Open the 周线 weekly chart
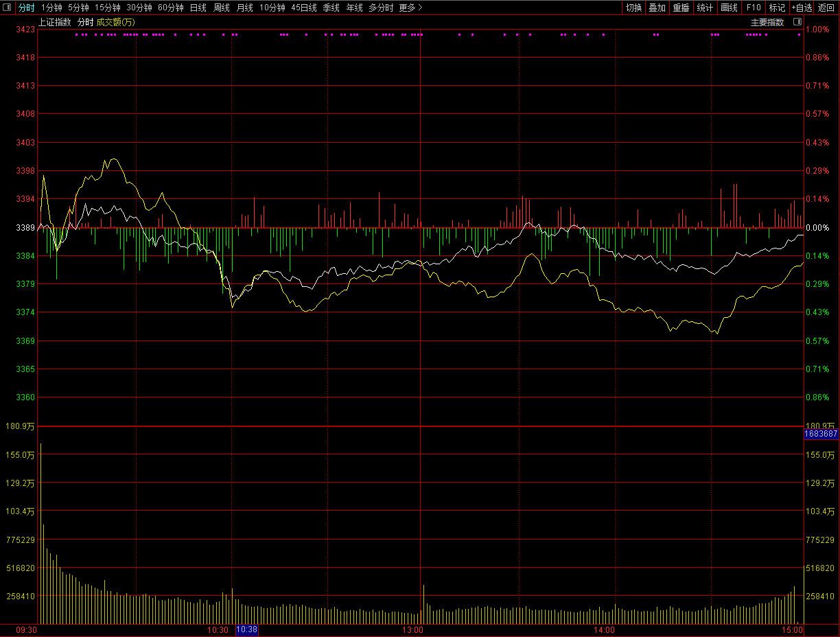 click(x=221, y=8)
